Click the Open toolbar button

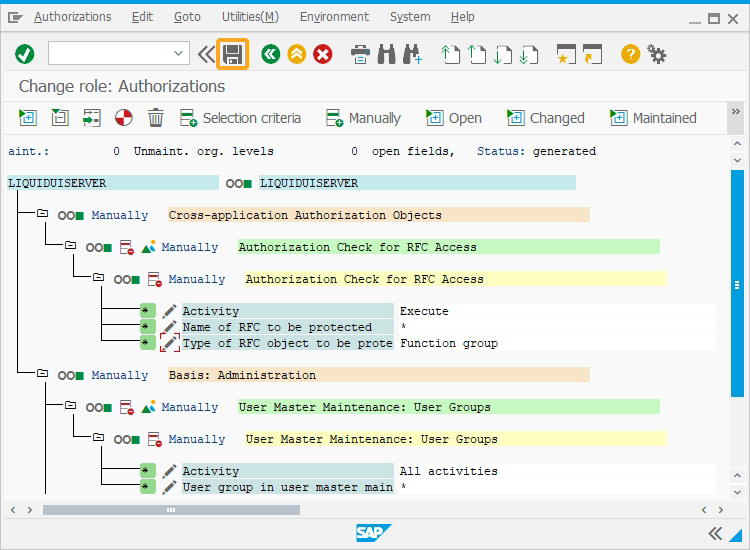[453, 118]
